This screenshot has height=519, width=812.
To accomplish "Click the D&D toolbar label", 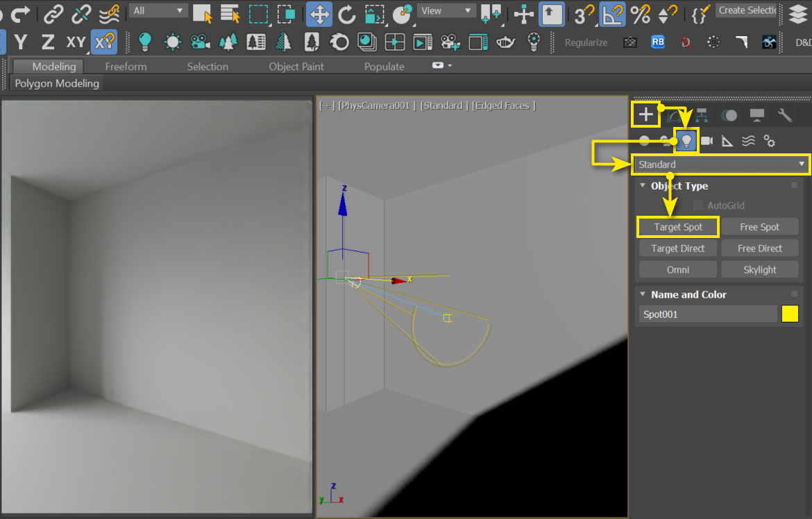I will [x=803, y=42].
